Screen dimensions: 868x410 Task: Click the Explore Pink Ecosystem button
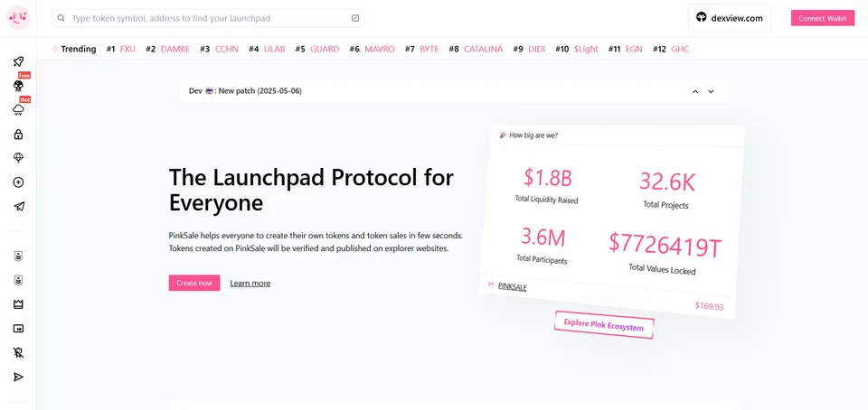coord(604,324)
